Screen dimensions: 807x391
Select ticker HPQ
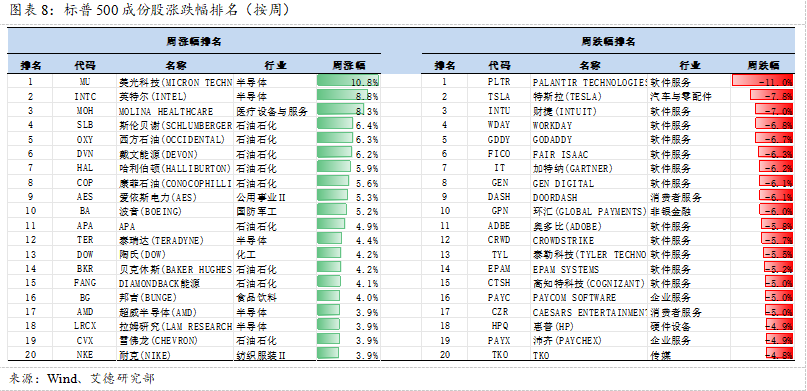point(499,326)
